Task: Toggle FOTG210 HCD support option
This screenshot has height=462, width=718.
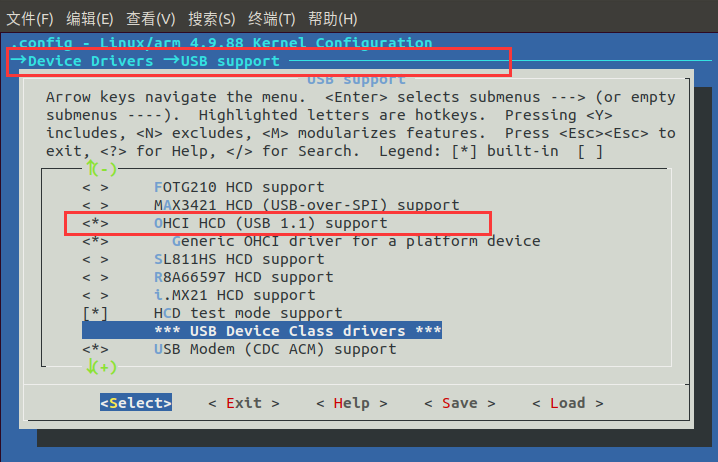Action: [203, 187]
